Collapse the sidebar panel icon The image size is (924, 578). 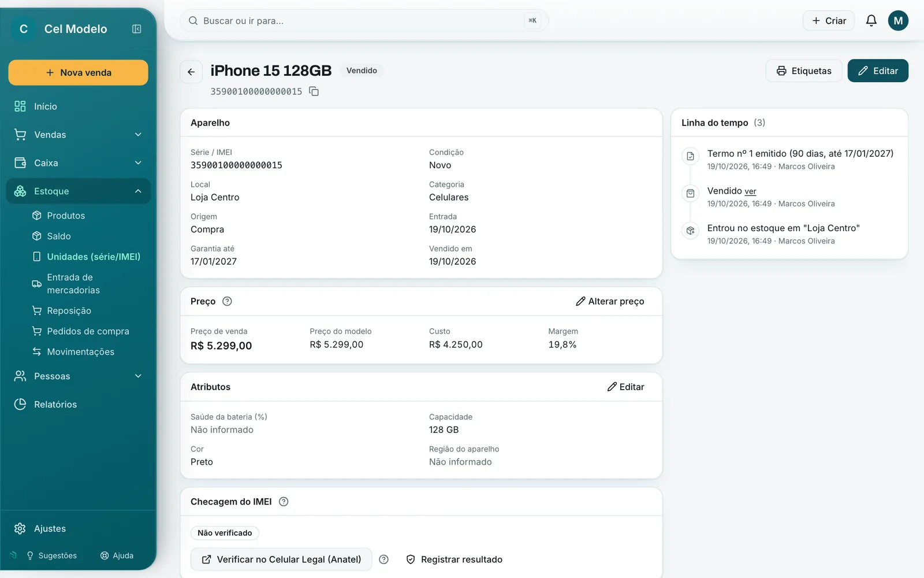click(137, 29)
